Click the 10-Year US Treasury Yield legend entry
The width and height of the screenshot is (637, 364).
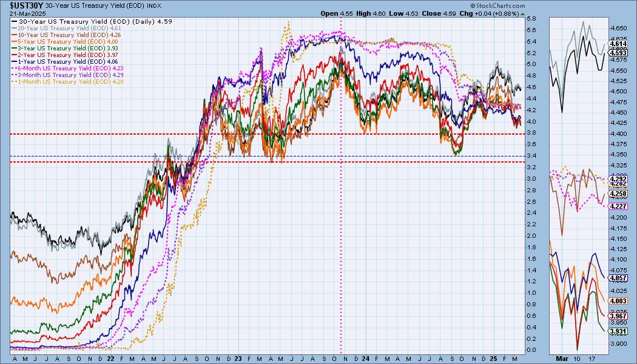coord(67,35)
